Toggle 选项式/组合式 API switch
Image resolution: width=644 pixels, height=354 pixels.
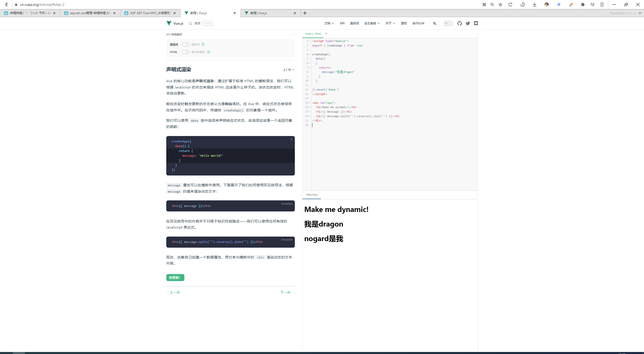coord(186,45)
